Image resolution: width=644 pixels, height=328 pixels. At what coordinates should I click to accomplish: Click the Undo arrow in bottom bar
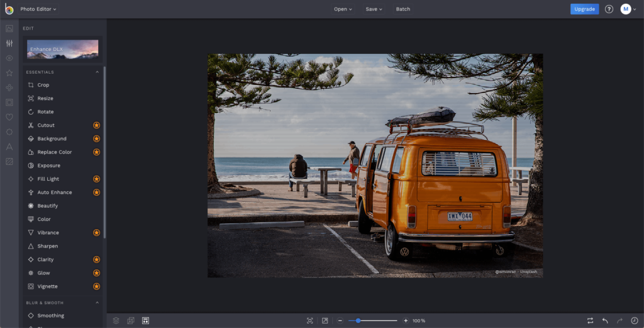(605, 320)
